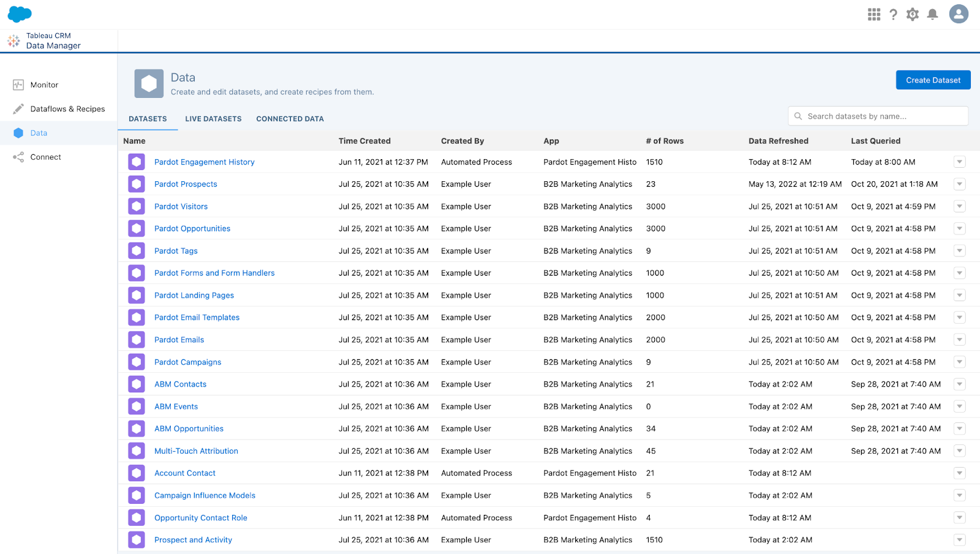Open the Connect section

pyautogui.click(x=59, y=157)
